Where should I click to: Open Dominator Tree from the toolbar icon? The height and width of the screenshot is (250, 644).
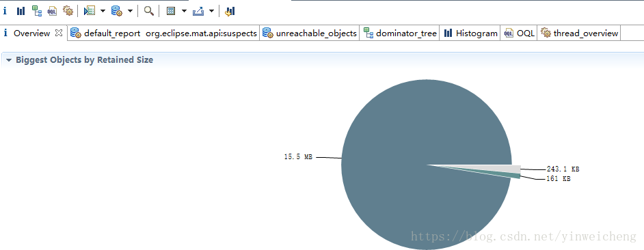click(x=37, y=11)
